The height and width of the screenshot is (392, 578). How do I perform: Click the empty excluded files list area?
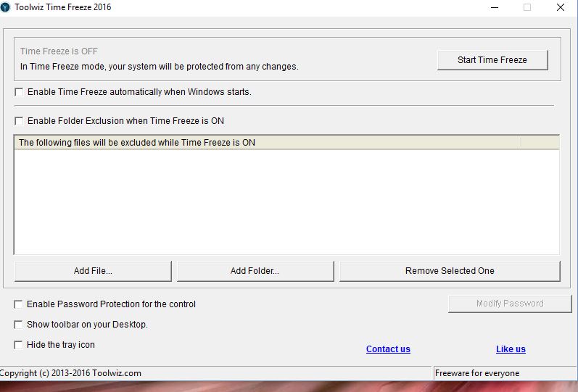(x=286, y=202)
